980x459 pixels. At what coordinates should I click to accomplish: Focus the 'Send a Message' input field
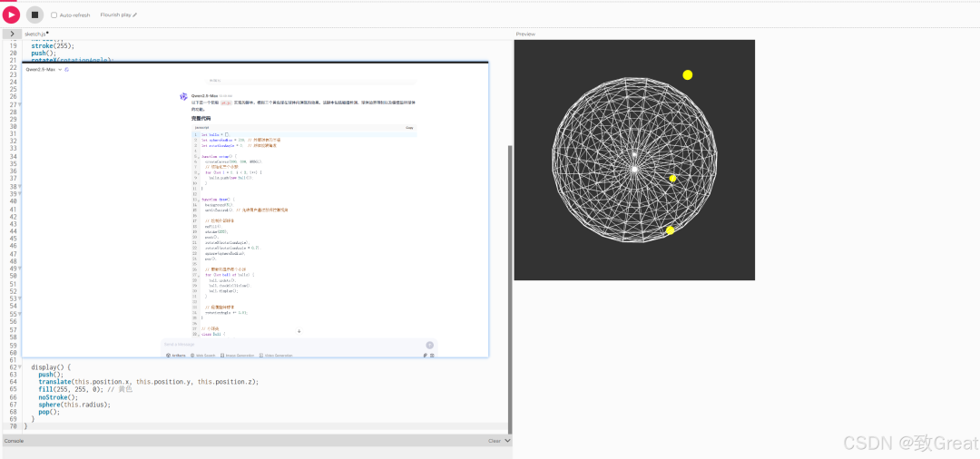(x=292, y=345)
